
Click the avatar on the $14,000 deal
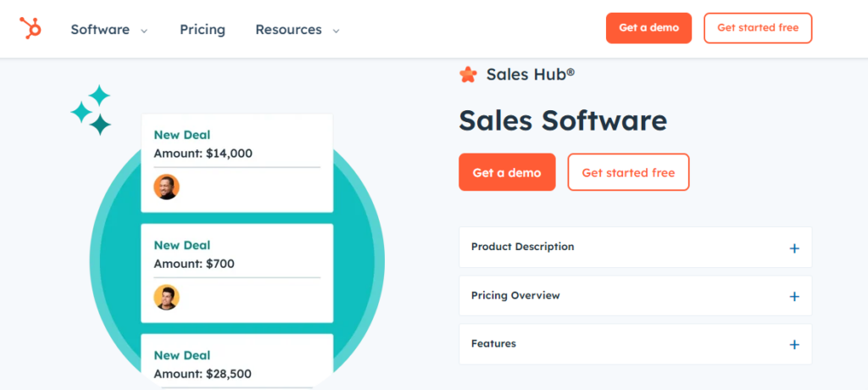[x=166, y=187]
